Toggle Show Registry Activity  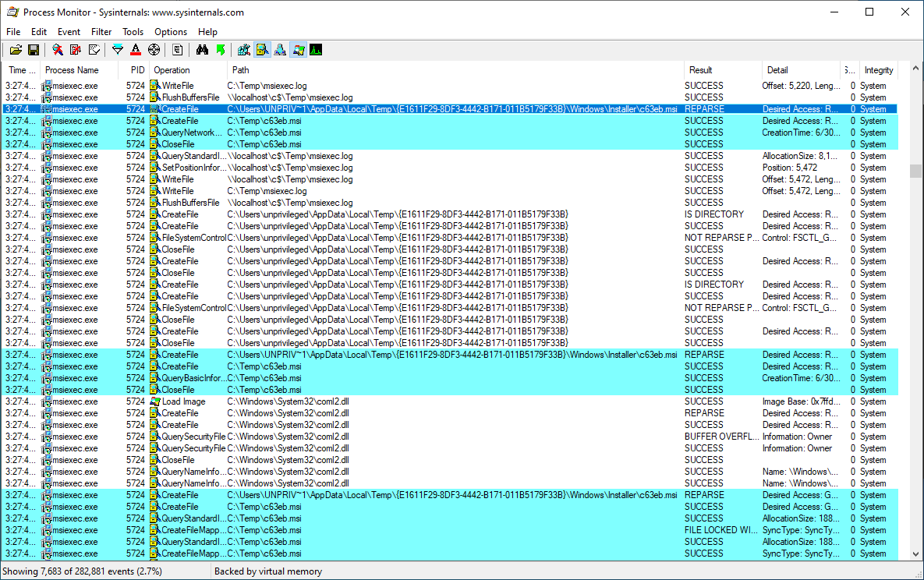coord(244,50)
